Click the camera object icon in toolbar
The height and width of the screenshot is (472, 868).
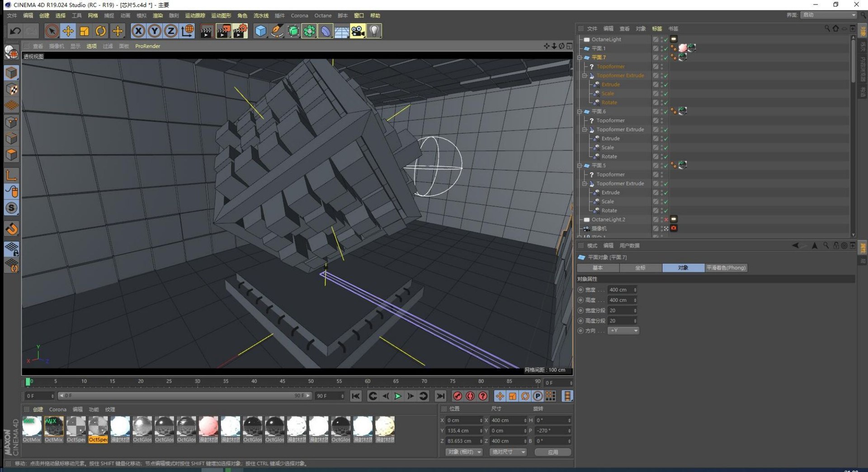(358, 31)
